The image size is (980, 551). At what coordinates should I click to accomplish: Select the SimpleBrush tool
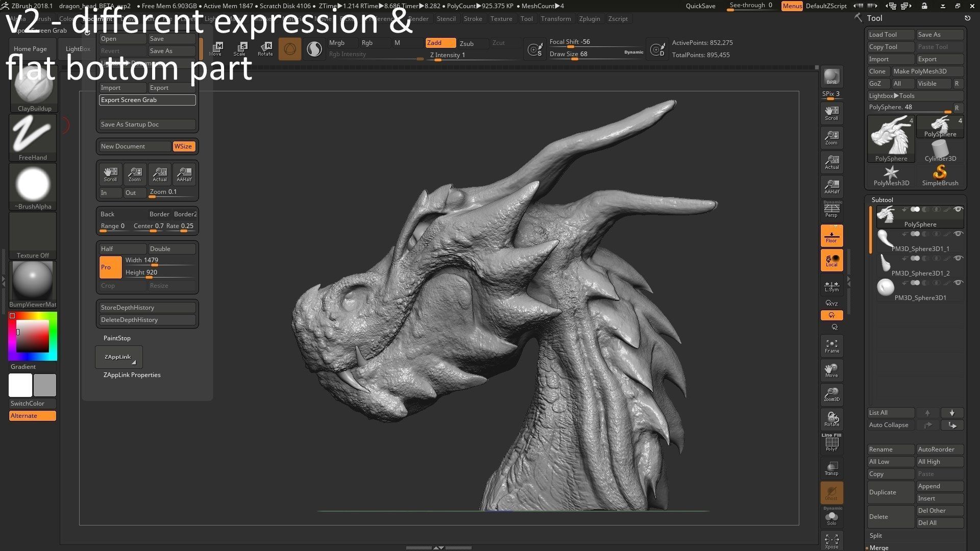click(940, 176)
